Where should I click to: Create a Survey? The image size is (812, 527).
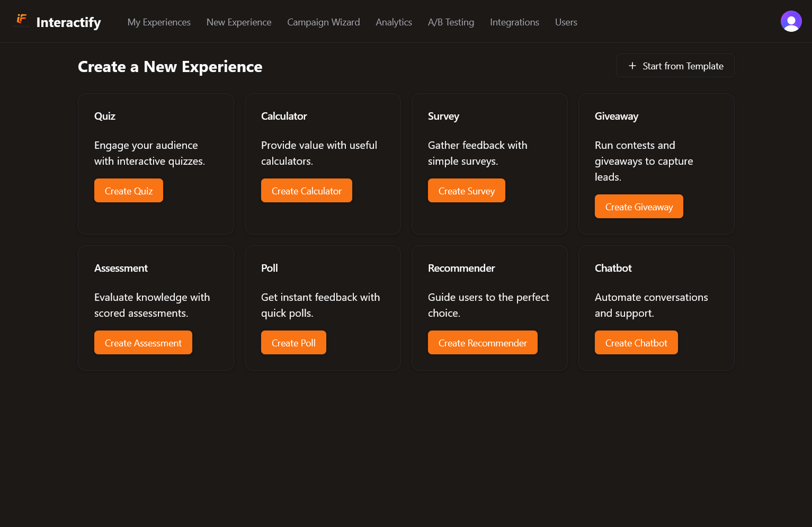click(x=466, y=190)
